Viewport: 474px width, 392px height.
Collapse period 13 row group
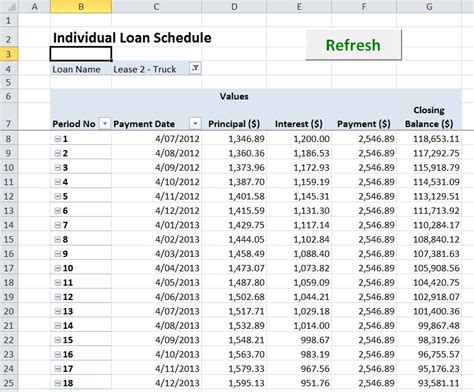click(58, 311)
